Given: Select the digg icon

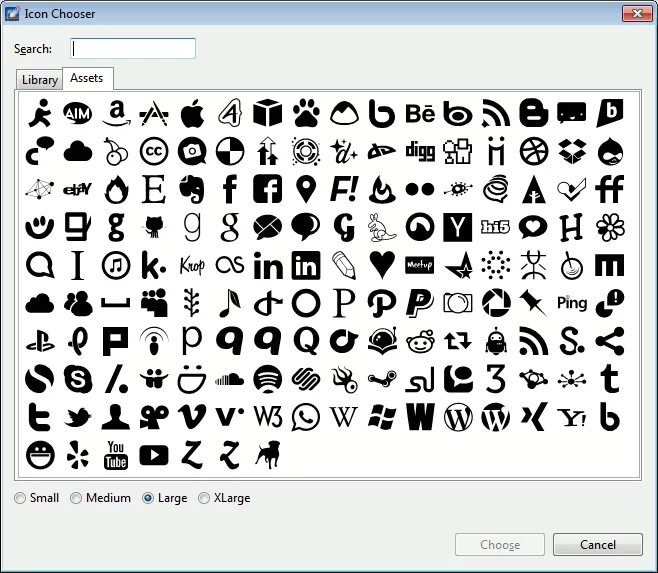Looking at the screenshot, I should coord(420,151).
